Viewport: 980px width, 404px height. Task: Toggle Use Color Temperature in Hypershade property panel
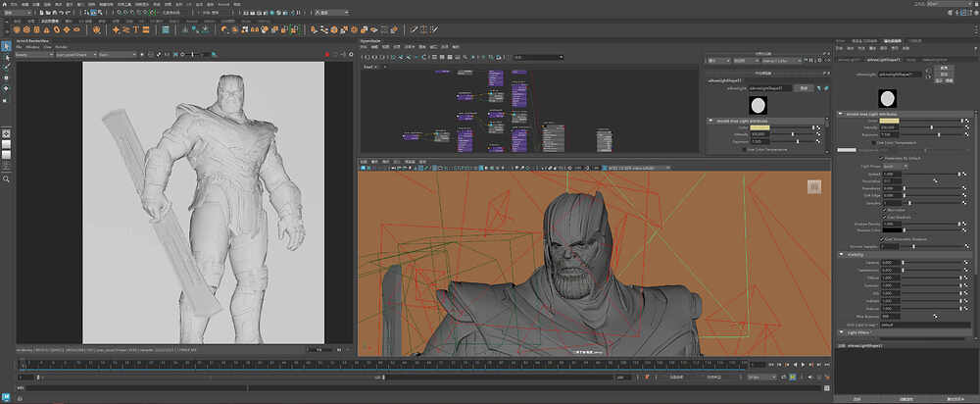click(x=744, y=149)
